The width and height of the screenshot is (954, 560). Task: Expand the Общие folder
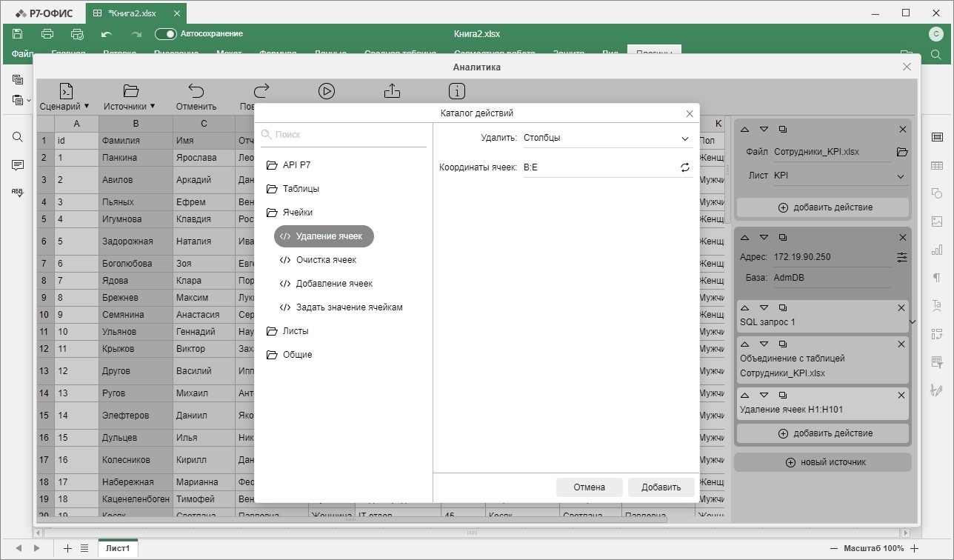[x=289, y=355]
